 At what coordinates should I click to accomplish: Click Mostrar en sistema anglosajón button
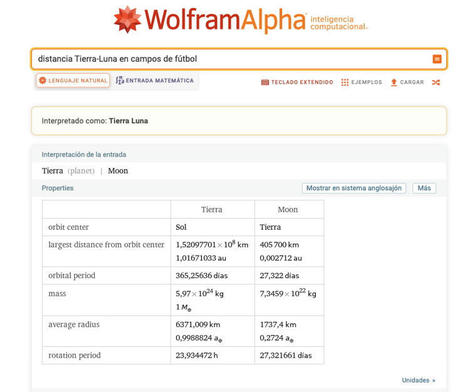point(354,188)
